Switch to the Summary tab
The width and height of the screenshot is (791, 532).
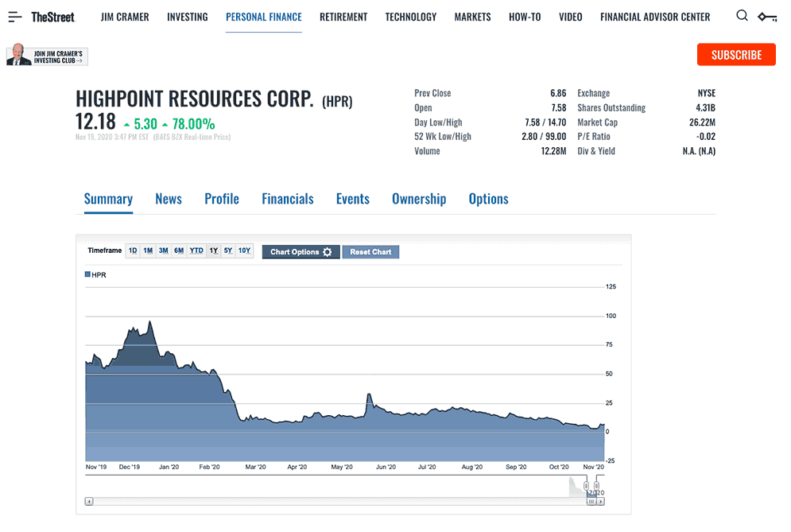coord(108,199)
